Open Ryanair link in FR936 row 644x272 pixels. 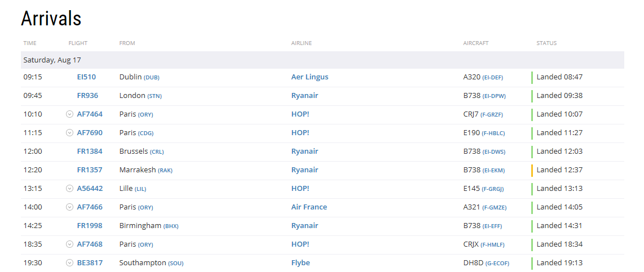coord(305,96)
